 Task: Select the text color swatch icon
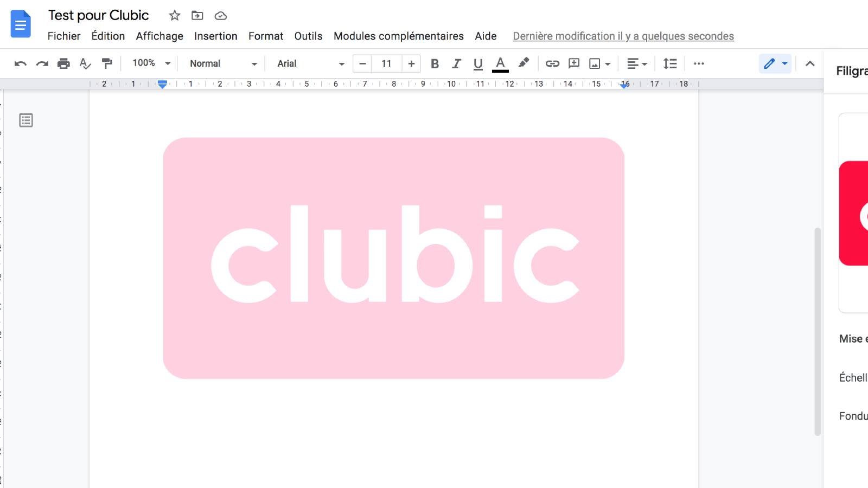point(500,63)
